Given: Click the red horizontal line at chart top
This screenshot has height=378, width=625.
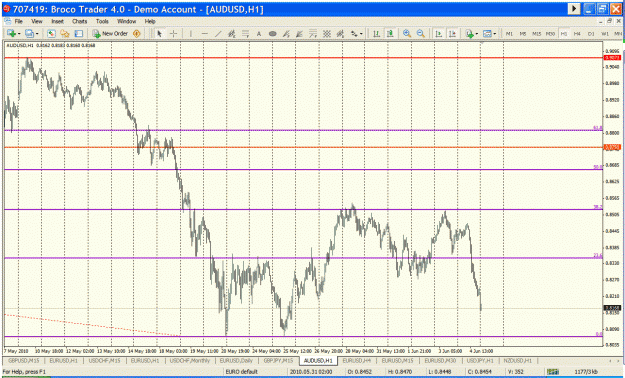Looking at the screenshot, I should pyautogui.click(x=303, y=57).
